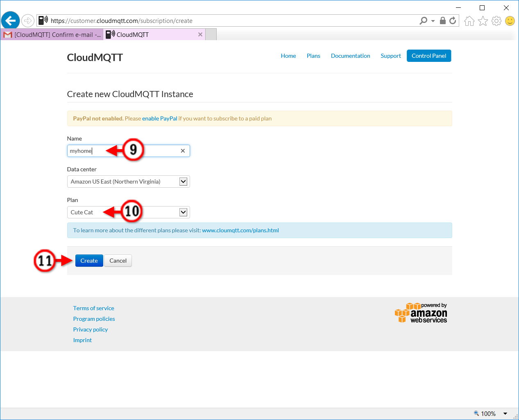This screenshot has height=420, width=519.
Task: Close the CloudMQTT tab
Action: click(200, 34)
